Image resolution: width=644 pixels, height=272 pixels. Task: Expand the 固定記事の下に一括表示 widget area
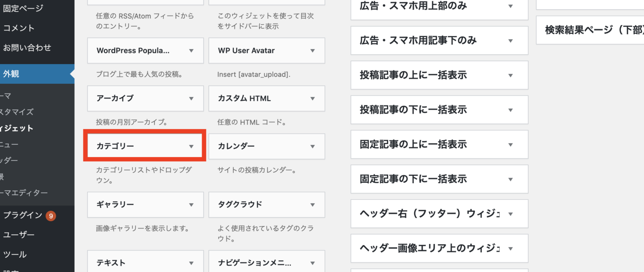(439, 179)
